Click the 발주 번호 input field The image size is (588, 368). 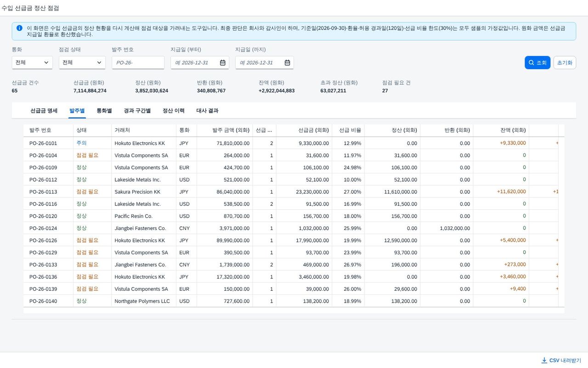(x=138, y=63)
